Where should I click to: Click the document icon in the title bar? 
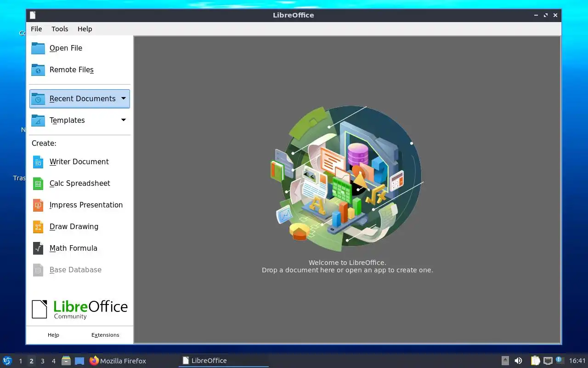[x=33, y=15]
